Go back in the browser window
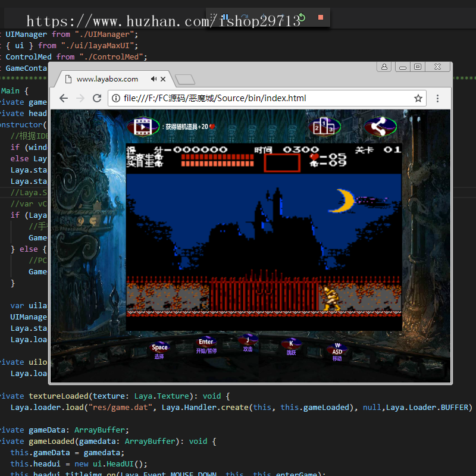Screen dimensions: 476x476 click(x=64, y=98)
